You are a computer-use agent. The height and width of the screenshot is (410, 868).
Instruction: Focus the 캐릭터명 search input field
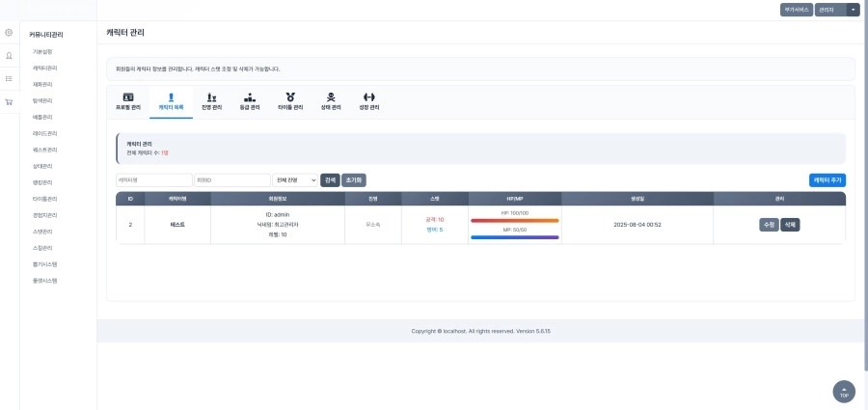pyautogui.click(x=153, y=180)
